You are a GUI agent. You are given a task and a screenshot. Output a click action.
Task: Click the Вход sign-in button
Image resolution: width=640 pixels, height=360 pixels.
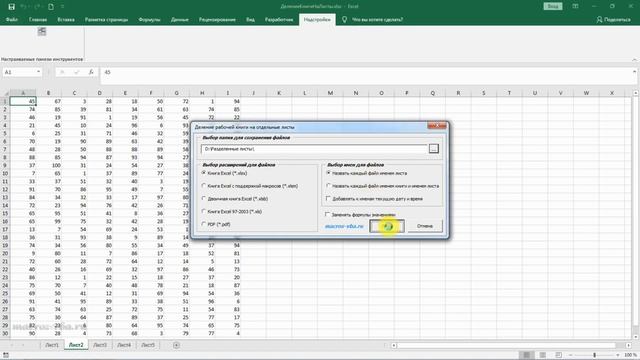click(x=553, y=6)
